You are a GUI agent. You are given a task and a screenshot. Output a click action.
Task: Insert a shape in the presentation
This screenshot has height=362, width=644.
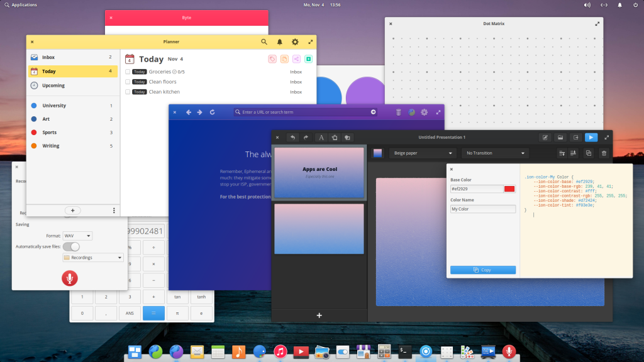click(347, 138)
